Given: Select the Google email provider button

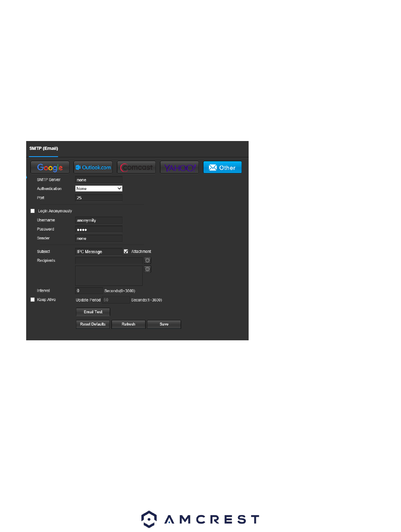Looking at the screenshot, I should [50, 168].
